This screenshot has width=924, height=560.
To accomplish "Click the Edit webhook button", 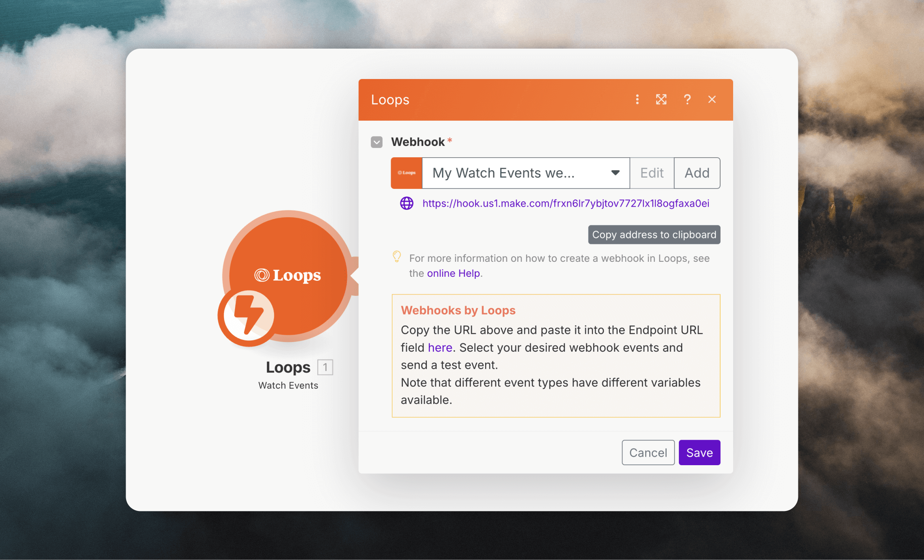I will pyautogui.click(x=652, y=173).
